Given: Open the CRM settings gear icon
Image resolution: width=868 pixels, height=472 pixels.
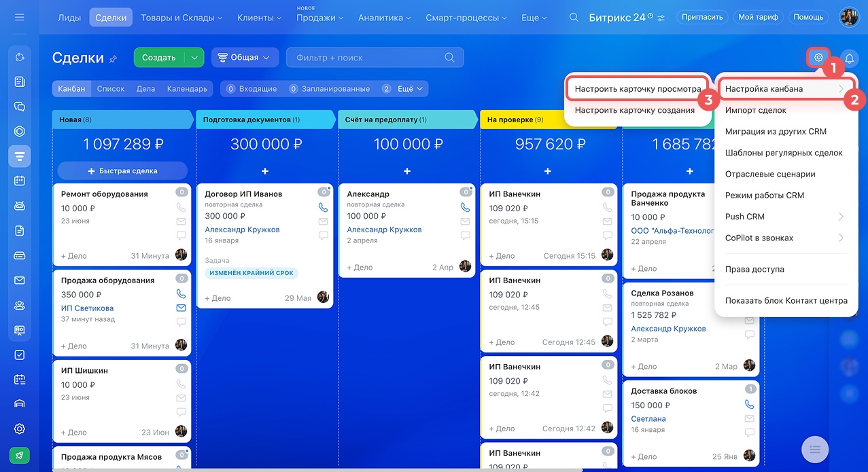Looking at the screenshot, I should (818, 58).
